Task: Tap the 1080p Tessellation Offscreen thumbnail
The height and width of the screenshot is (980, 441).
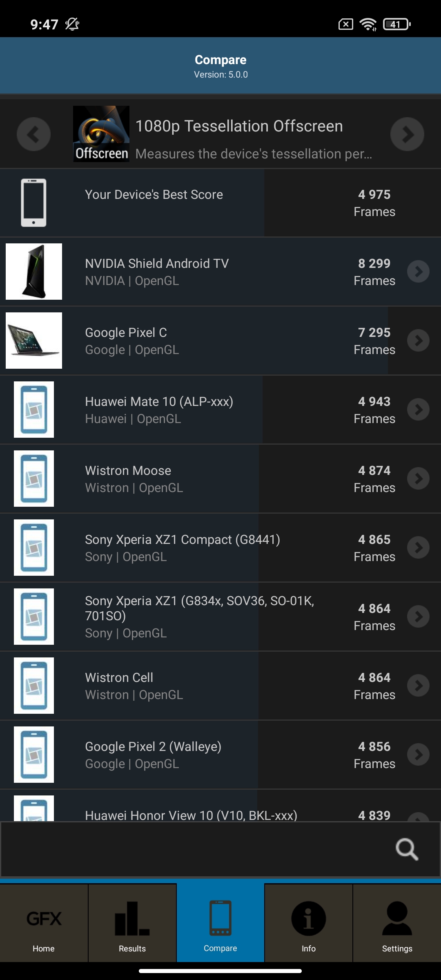Action: click(x=101, y=134)
